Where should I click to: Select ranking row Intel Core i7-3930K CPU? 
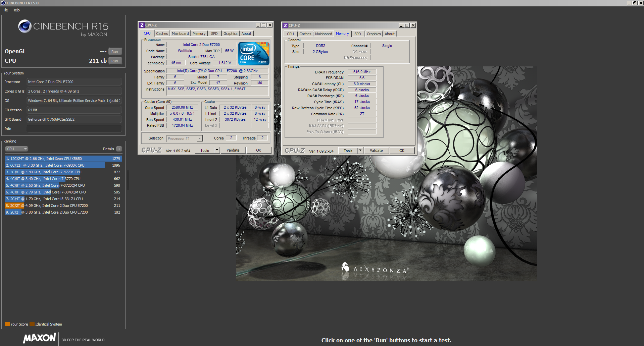(63, 165)
